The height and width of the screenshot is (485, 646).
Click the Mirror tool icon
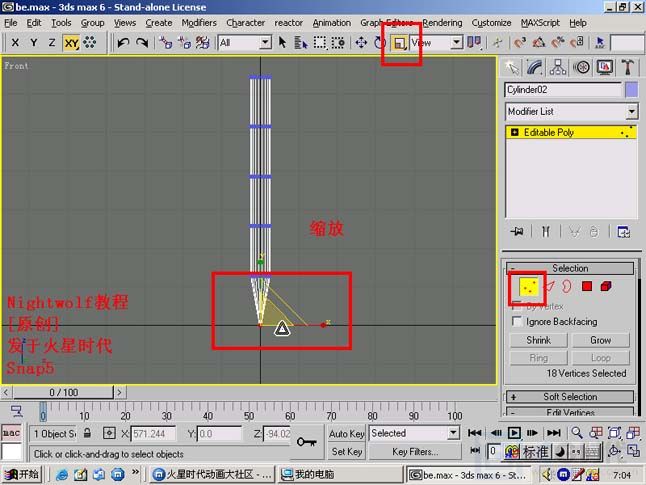pos(474,42)
